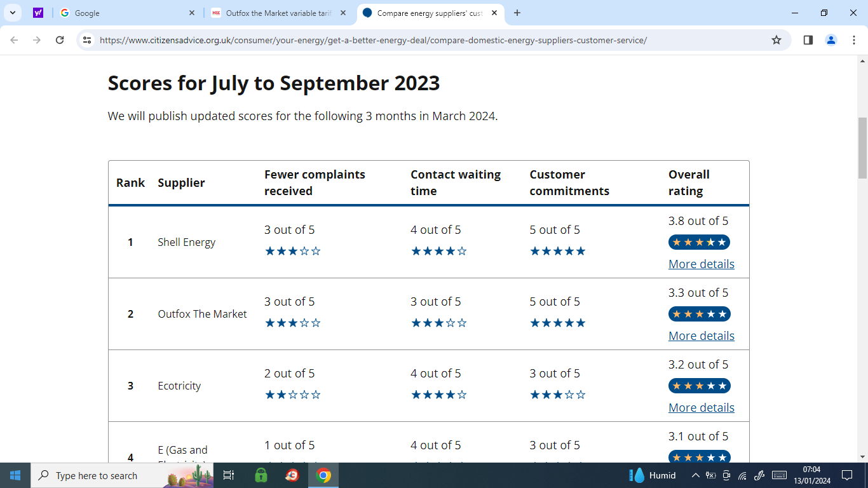This screenshot has height=488, width=868.
Task: Click Ecotricity contact waiting time stars
Action: [x=439, y=395]
